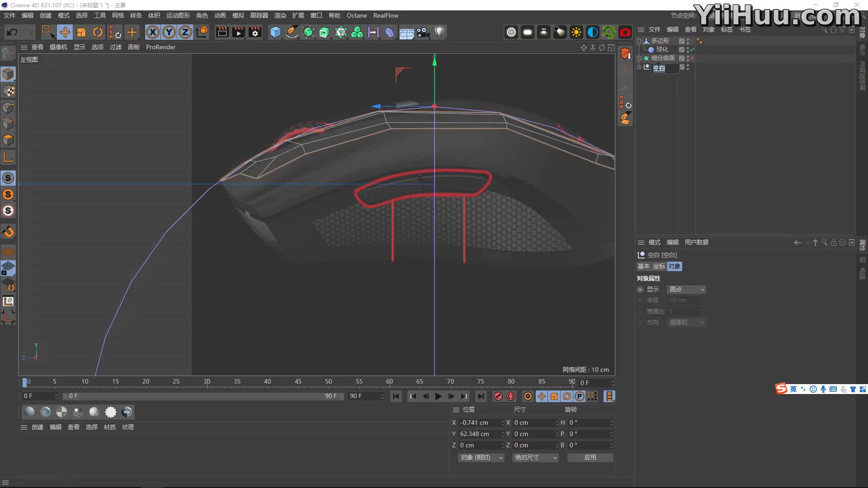Toggle 多边形 visibility dots
This screenshot has height=488, width=868.
click(688, 41)
